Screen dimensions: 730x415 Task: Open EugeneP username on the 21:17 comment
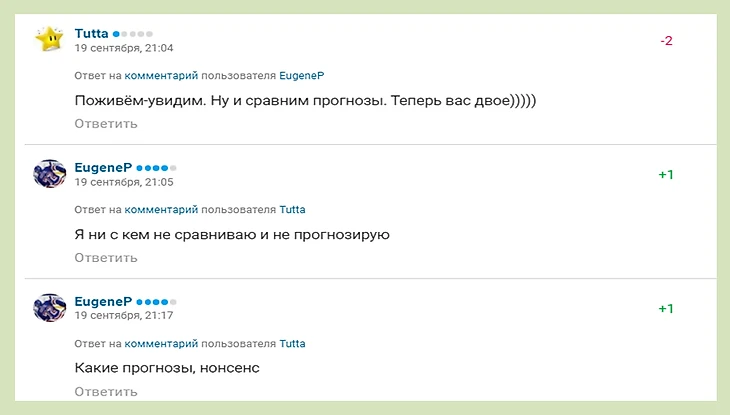pyautogui.click(x=103, y=302)
